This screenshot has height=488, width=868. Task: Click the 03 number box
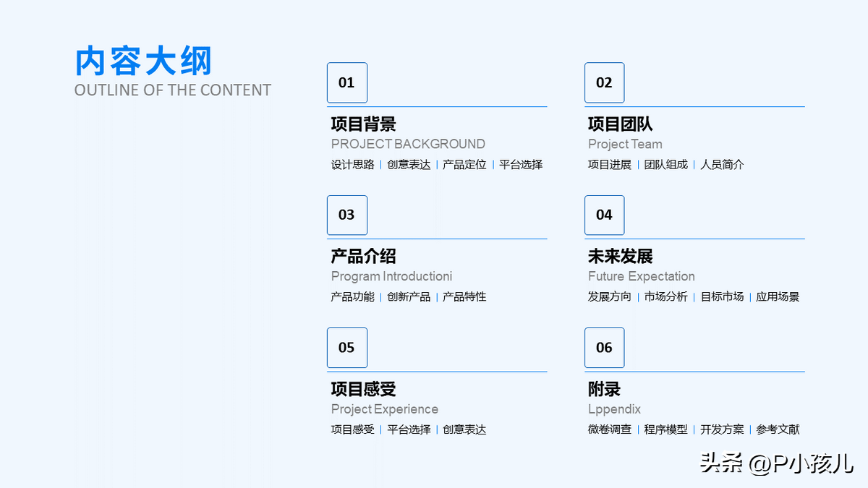tap(347, 215)
